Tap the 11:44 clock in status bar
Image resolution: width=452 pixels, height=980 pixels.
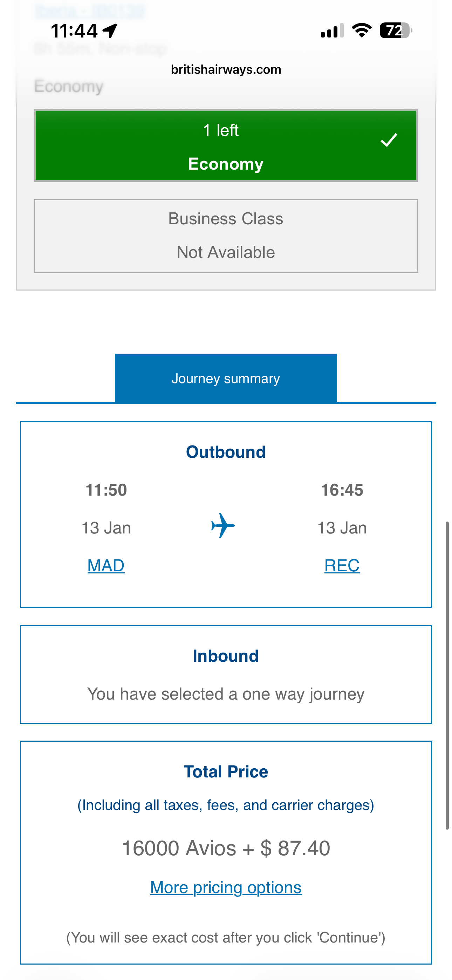coord(74,31)
